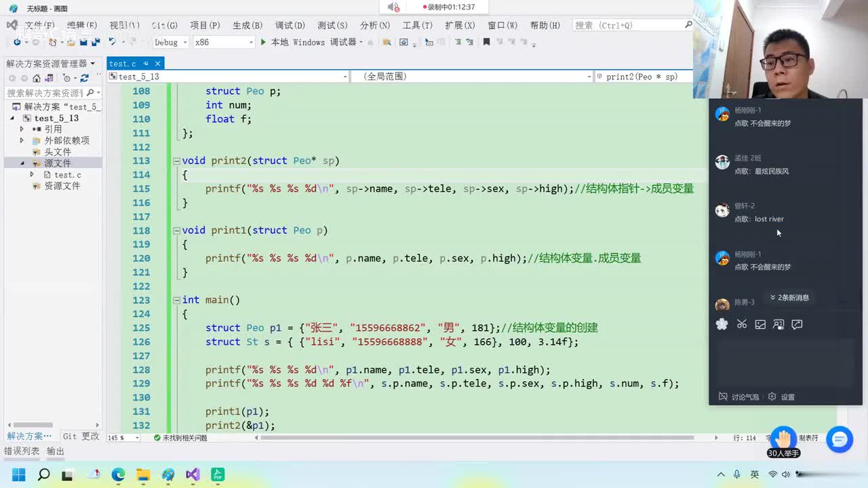This screenshot has height=488, width=868.
Task: Click the speaker mute icon at top
Action: pyautogui.click(x=393, y=7)
